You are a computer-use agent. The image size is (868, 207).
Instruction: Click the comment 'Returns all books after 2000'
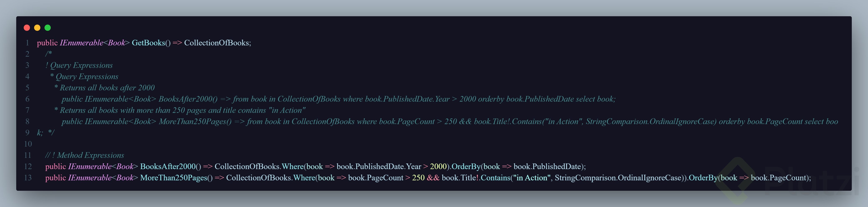[107, 88]
